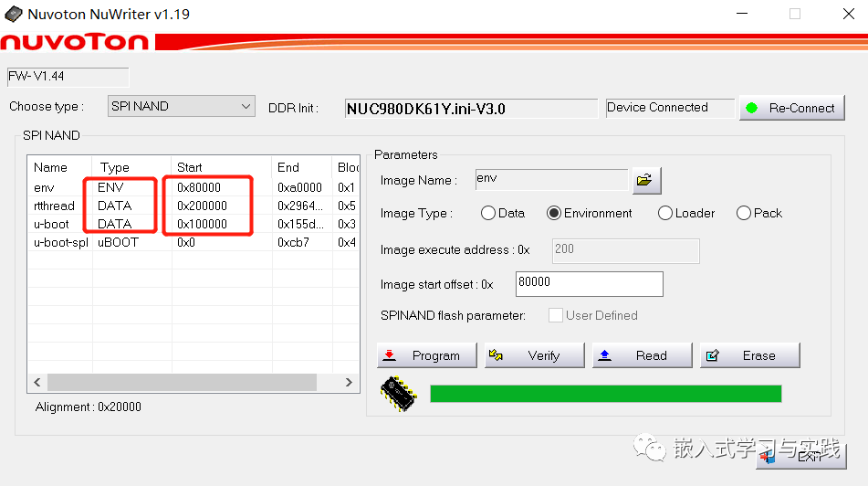Click the NuWriter title bar app icon
868x486 pixels.
pyautogui.click(x=13, y=14)
